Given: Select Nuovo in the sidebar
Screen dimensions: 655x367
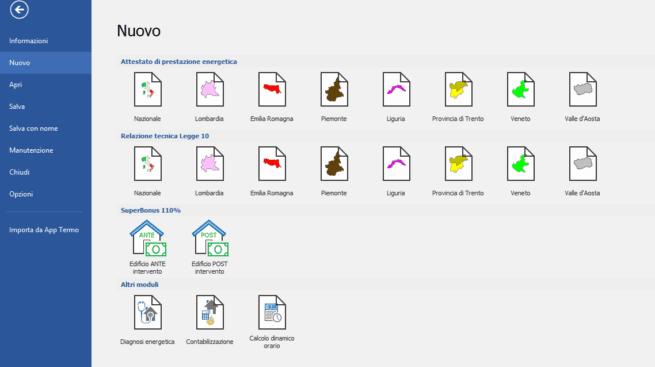Looking at the screenshot, I should (46, 63).
